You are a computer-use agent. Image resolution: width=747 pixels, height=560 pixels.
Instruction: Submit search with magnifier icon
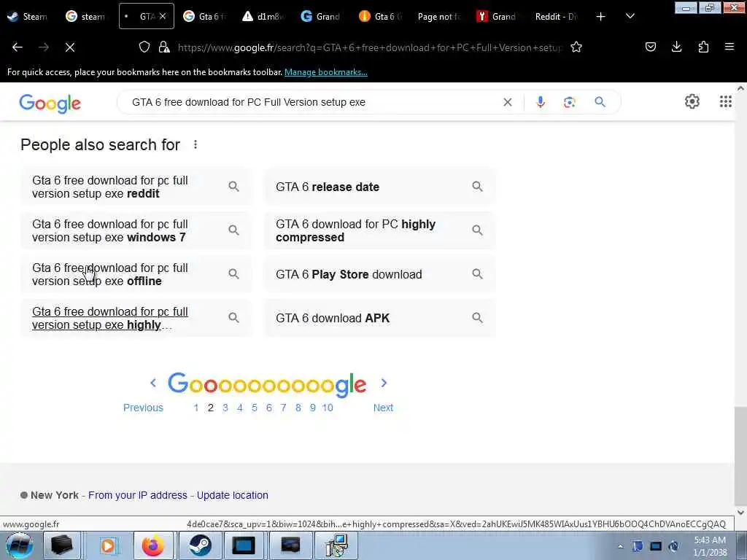600,102
